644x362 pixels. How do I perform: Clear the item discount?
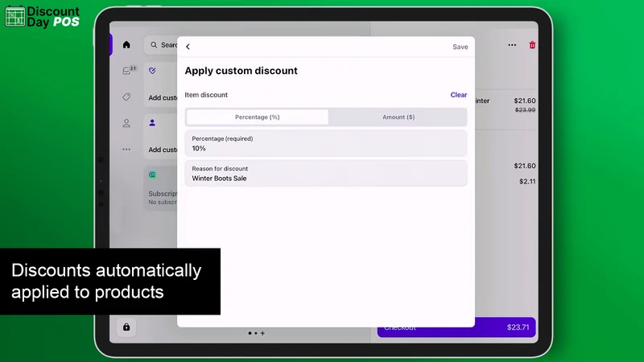tap(458, 95)
